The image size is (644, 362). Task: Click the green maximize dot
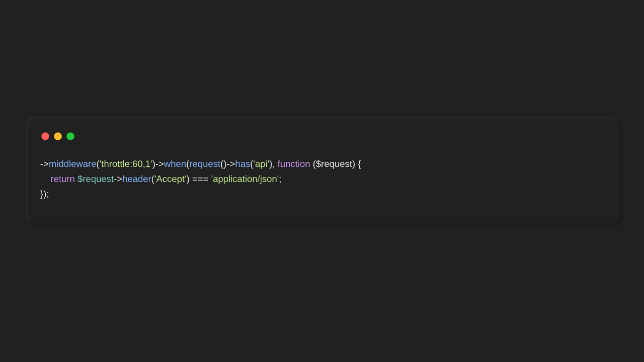click(x=70, y=136)
